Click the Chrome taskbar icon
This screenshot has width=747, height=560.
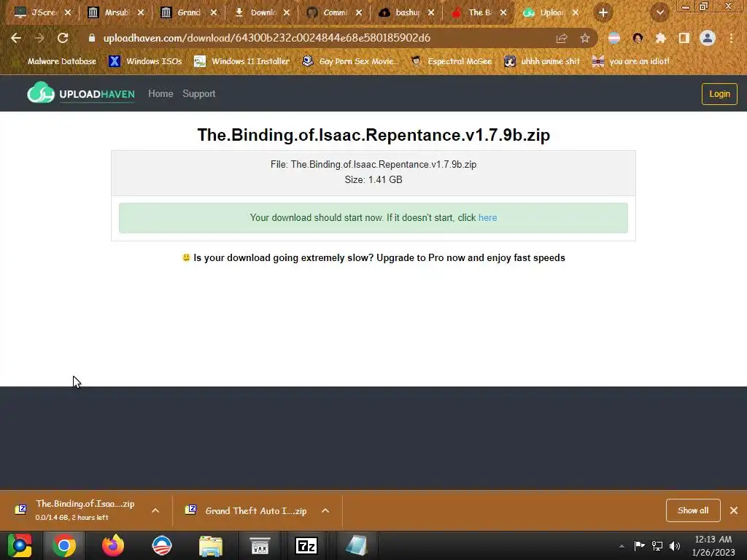pos(64,545)
